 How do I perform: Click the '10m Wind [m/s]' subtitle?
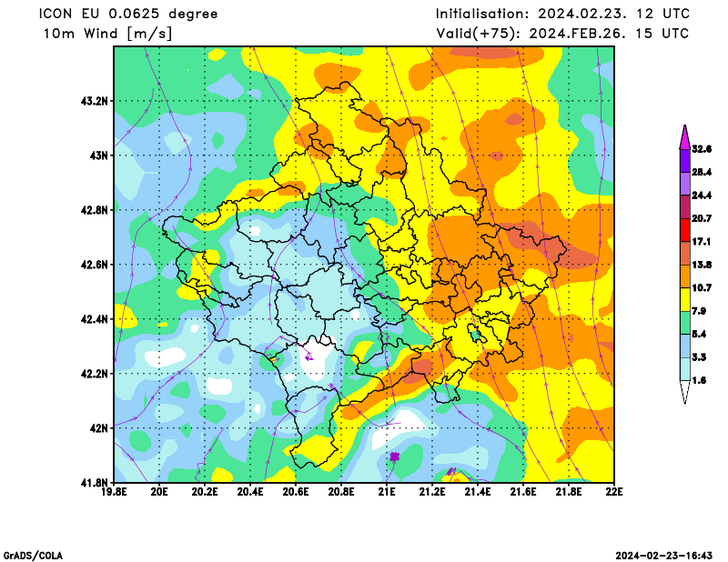coord(107,34)
